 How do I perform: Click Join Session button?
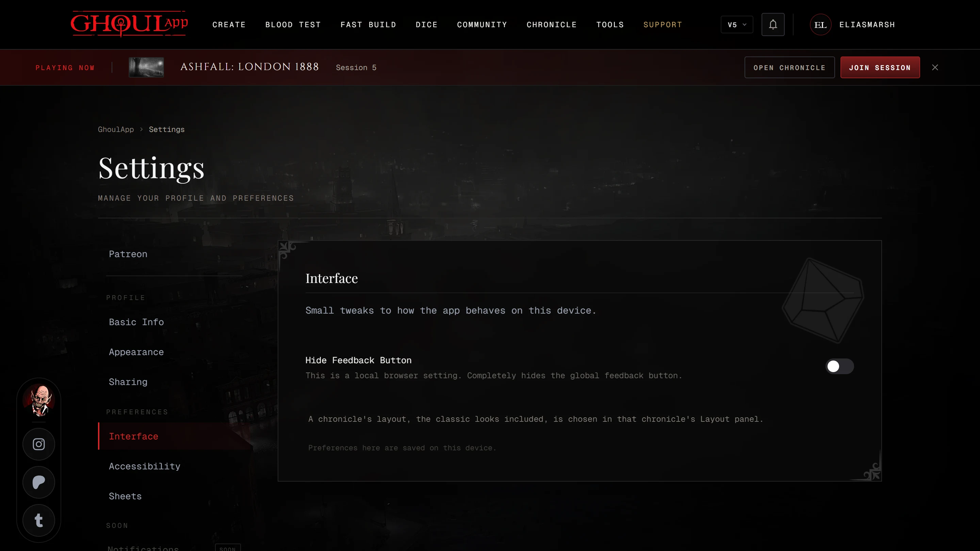click(x=880, y=67)
